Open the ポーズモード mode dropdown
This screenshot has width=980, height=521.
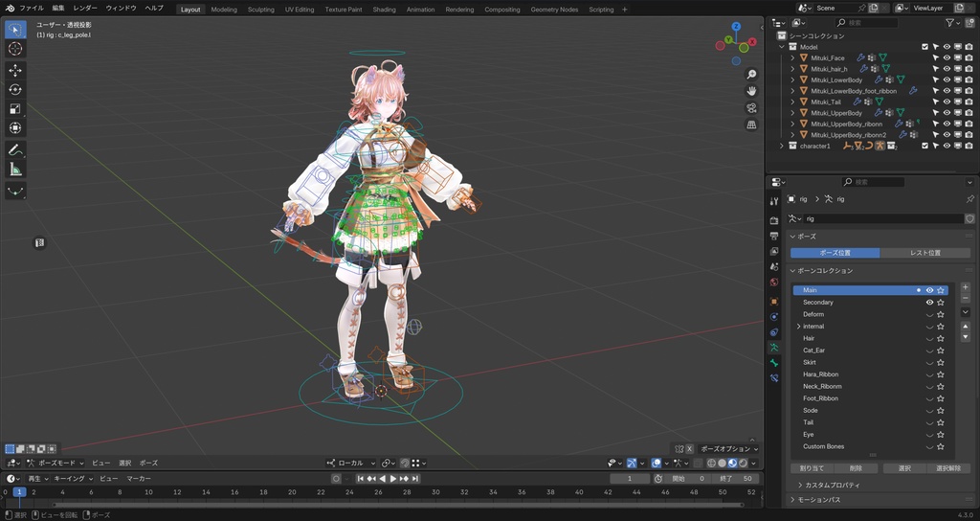(x=55, y=463)
